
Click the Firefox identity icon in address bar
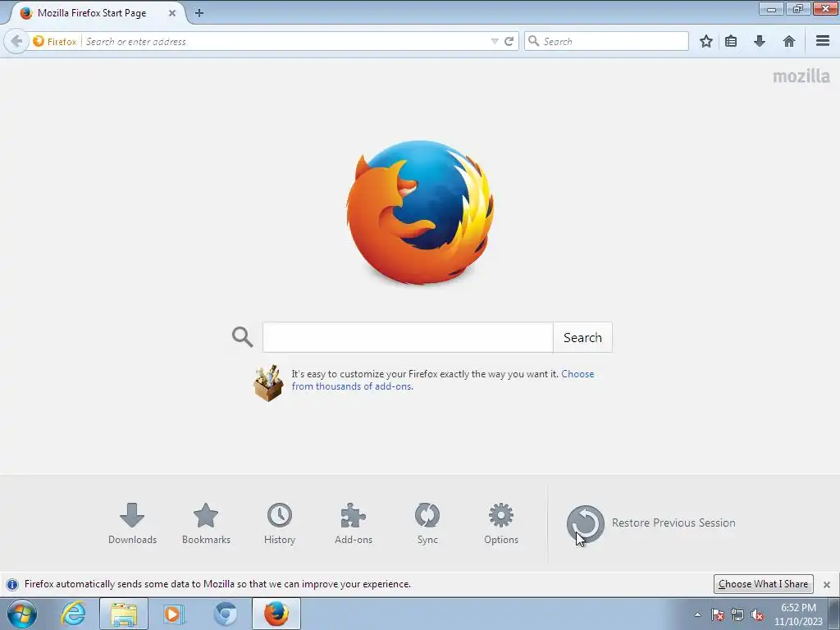(39, 41)
